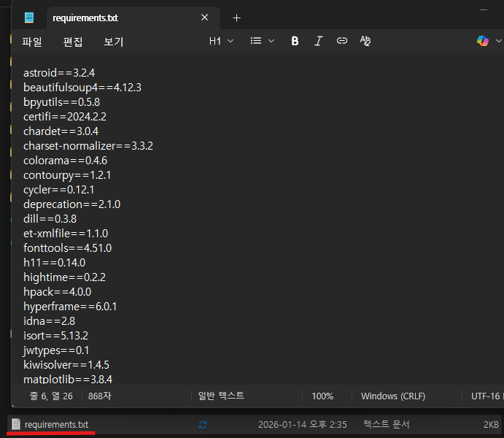Screen dimensions: 504x438
Task: Click the 868자 character count
Action: (100, 396)
